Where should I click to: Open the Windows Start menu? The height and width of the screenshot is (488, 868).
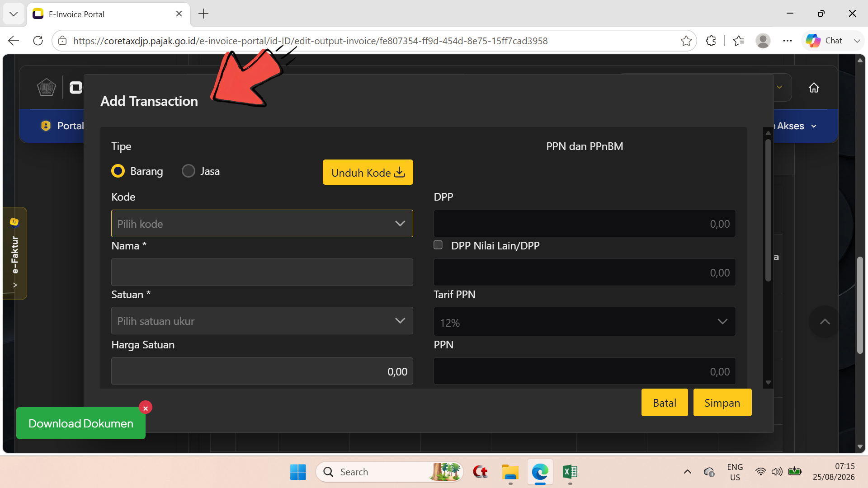click(x=298, y=472)
